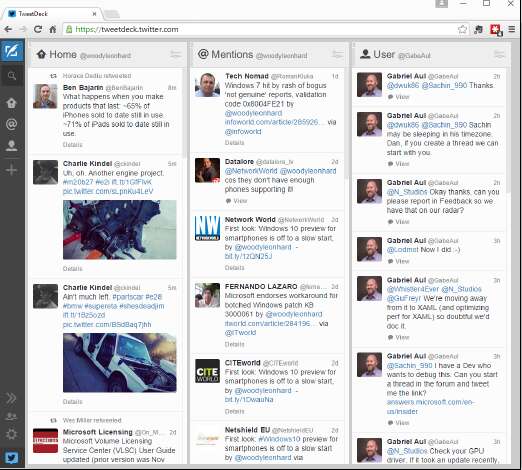
Task: Click @Sachin_990 in the 'Dev who wants to debug' tweet
Action: pos(409,365)
